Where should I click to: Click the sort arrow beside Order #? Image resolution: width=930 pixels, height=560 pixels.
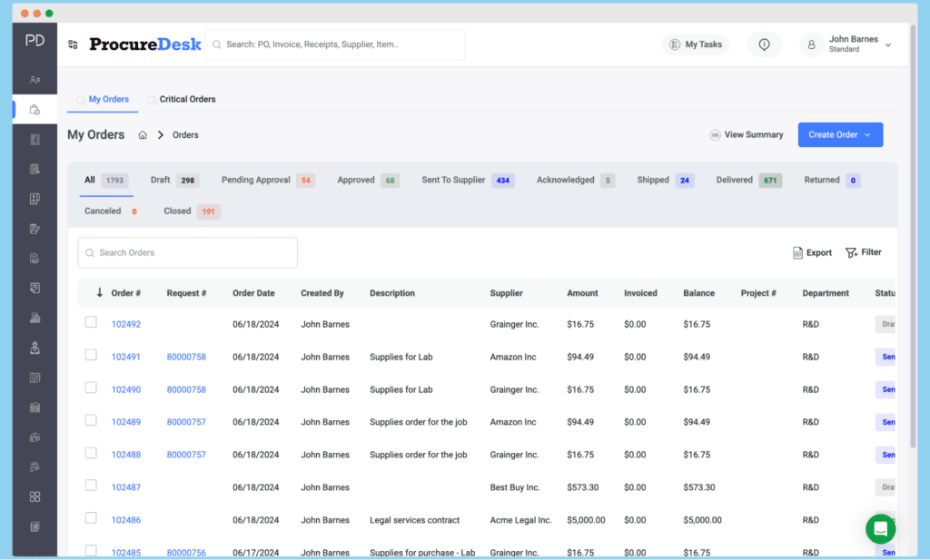tap(100, 293)
